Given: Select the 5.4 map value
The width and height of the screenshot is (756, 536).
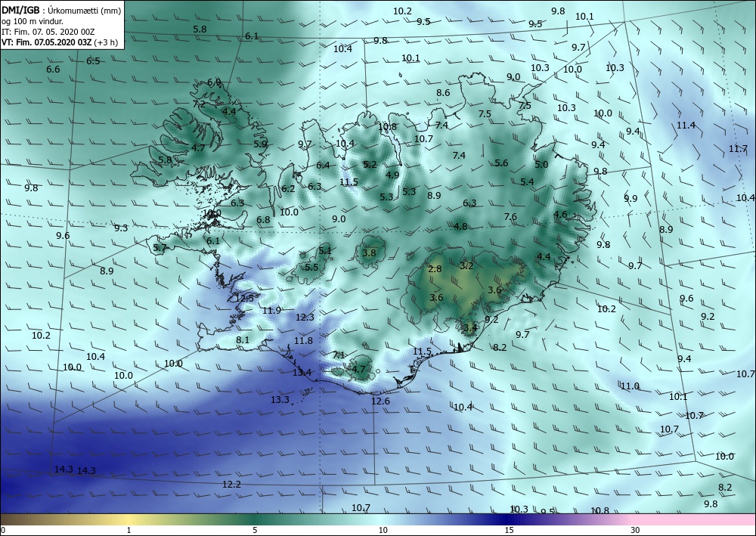Looking at the screenshot, I should (x=528, y=181).
